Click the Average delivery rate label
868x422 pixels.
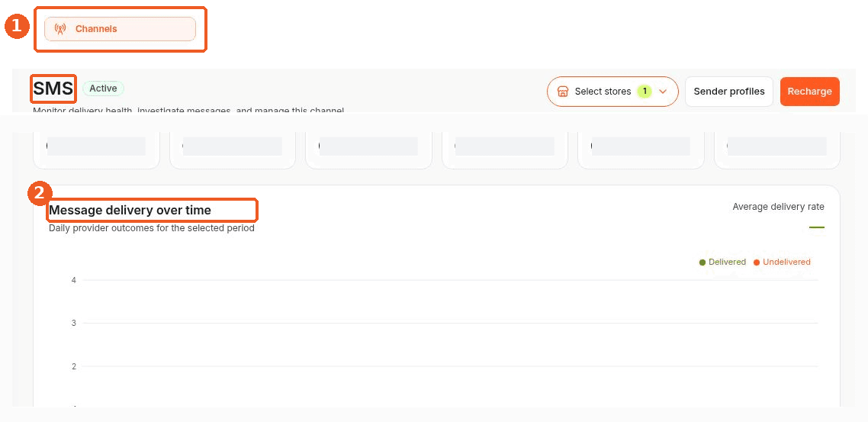pos(778,207)
